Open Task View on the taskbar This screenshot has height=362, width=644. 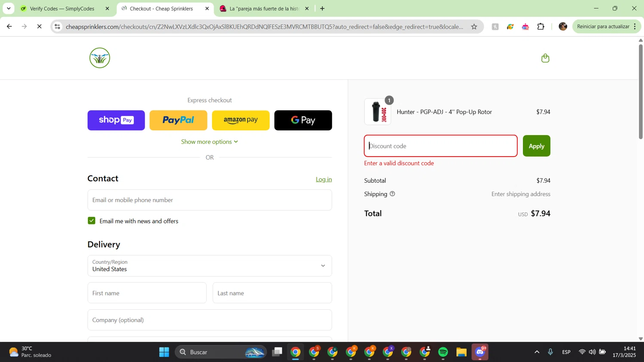[x=277, y=352]
